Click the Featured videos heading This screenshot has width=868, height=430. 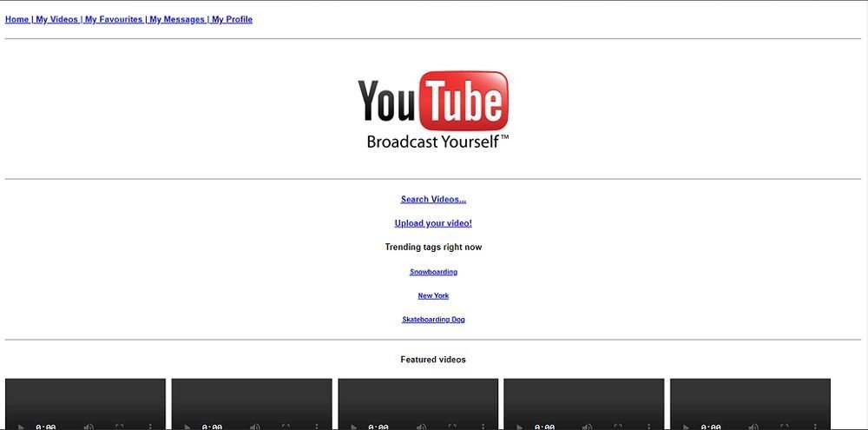coord(433,360)
